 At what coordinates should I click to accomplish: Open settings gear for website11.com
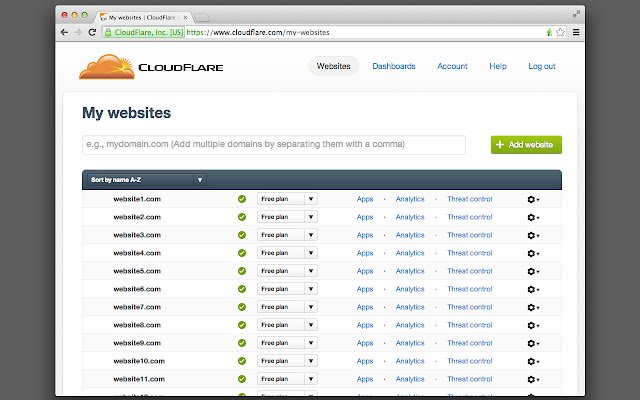tap(533, 379)
